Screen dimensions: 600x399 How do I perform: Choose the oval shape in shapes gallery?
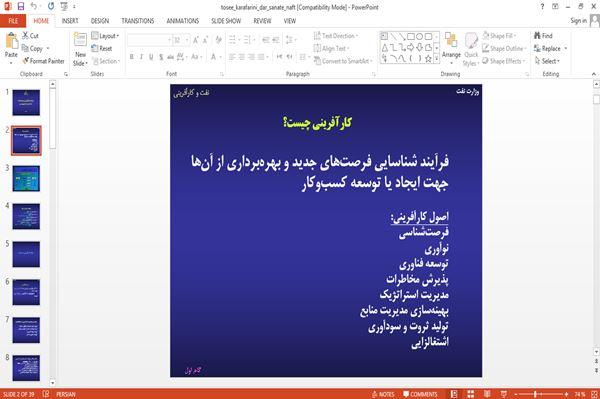click(419, 37)
